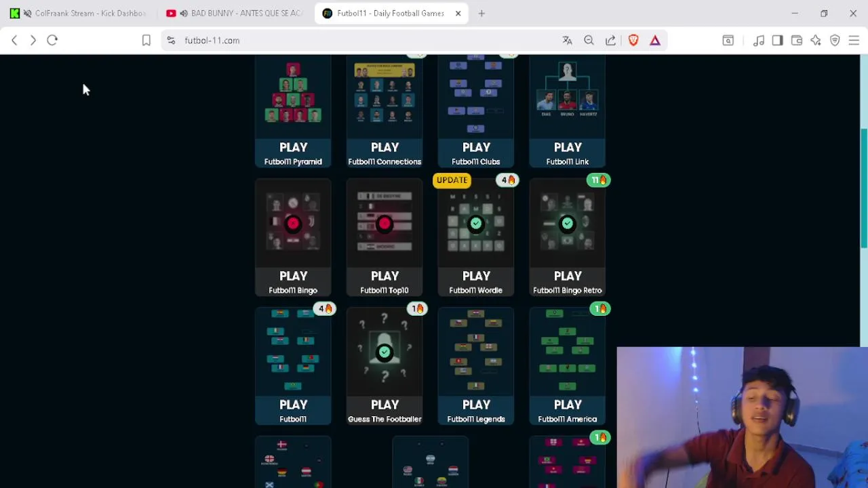Open the music playlist icon in the toolbar
This screenshot has height=488, width=868.
[x=759, y=41]
